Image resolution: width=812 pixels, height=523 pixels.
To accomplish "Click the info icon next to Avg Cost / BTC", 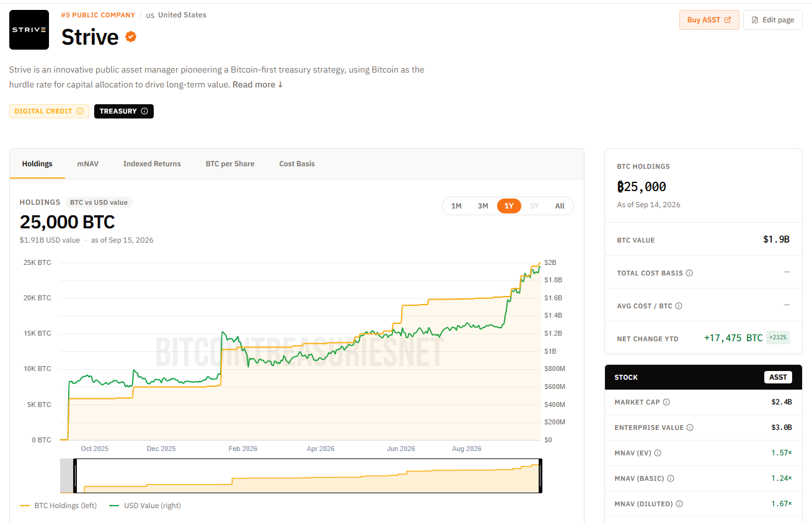I will [679, 306].
